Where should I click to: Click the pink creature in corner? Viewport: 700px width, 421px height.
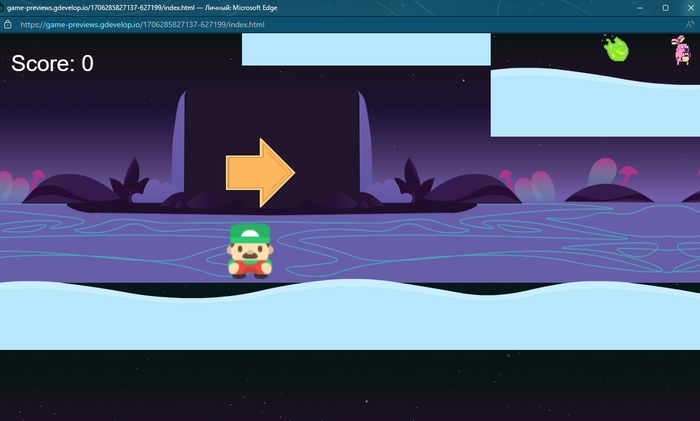pyautogui.click(x=682, y=50)
